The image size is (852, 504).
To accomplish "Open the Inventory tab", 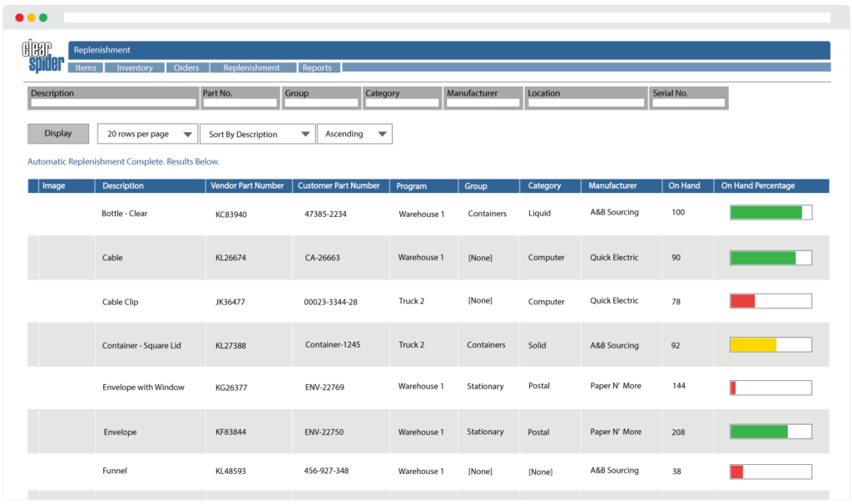I will click(x=134, y=67).
